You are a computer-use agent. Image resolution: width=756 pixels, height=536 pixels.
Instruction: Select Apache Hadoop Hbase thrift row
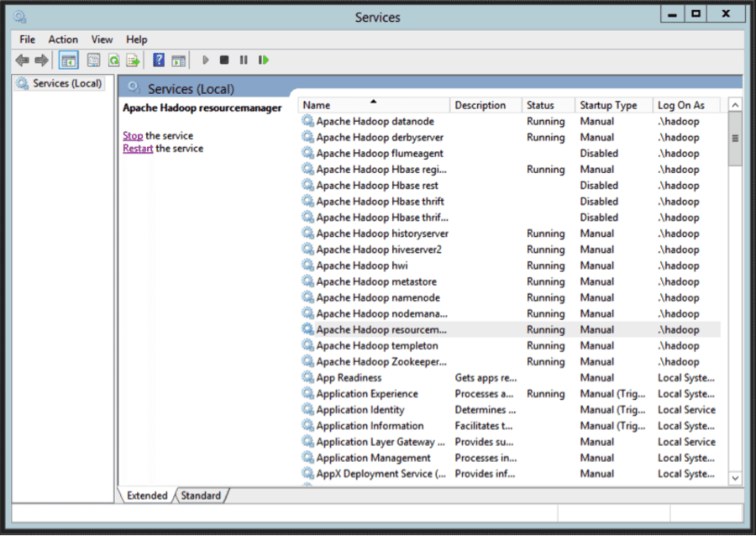click(x=509, y=201)
